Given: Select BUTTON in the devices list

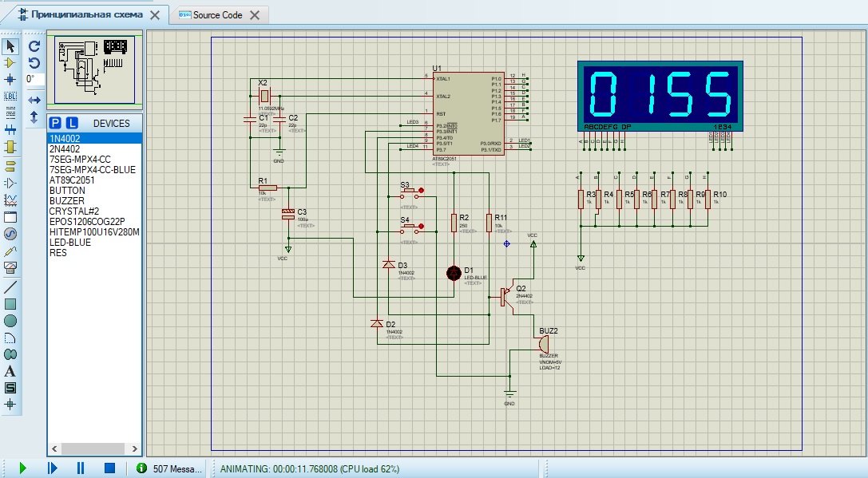Looking at the screenshot, I should pyautogui.click(x=95, y=190).
